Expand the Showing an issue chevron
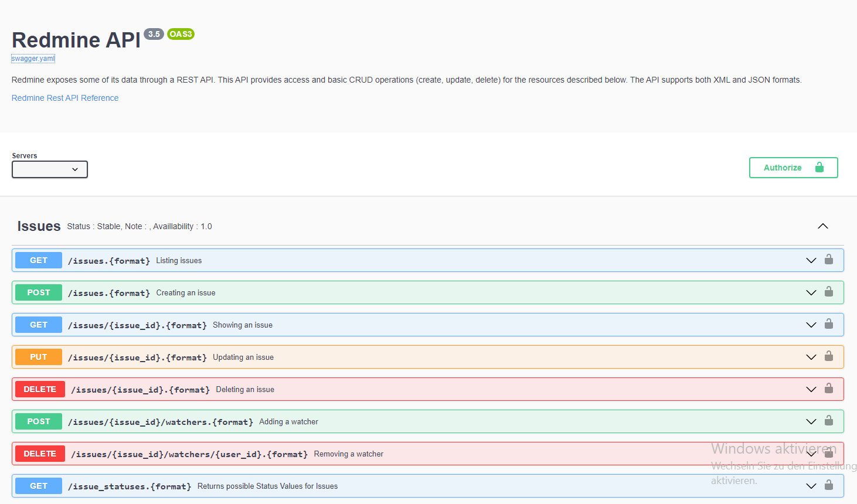 [x=811, y=325]
